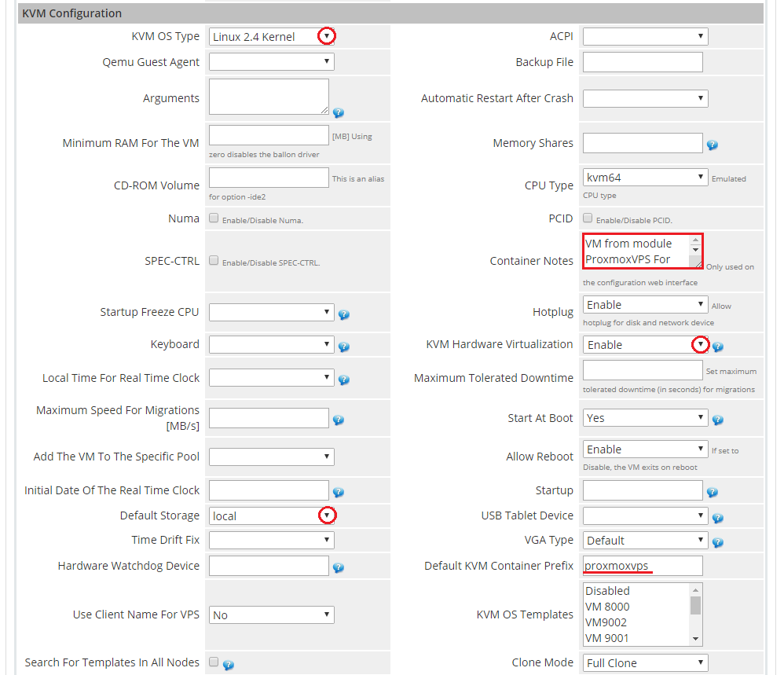Open the Default Storage dropdown
Viewport: 784px width, 675px height.
pos(272,515)
